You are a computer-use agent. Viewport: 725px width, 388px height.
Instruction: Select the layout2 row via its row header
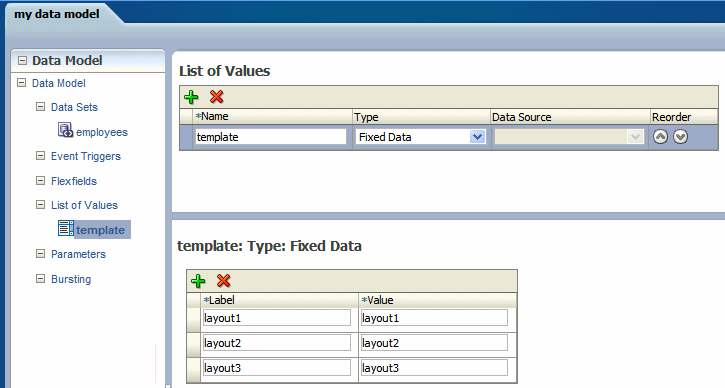point(194,345)
